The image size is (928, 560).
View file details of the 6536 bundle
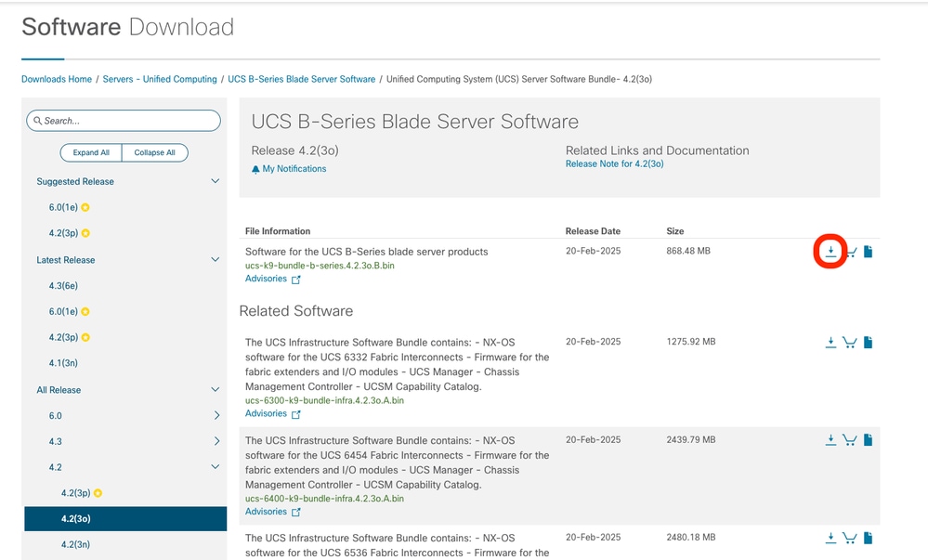coord(868,538)
